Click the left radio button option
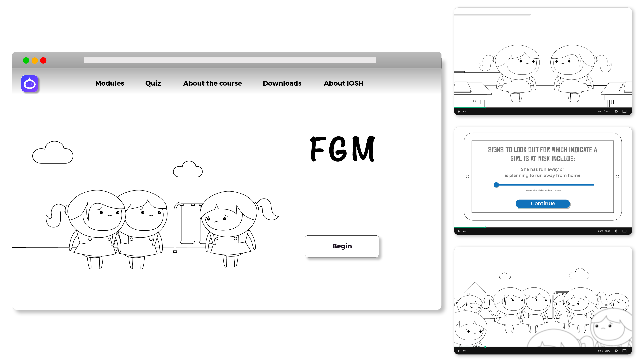644x362 pixels. coord(468,176)
